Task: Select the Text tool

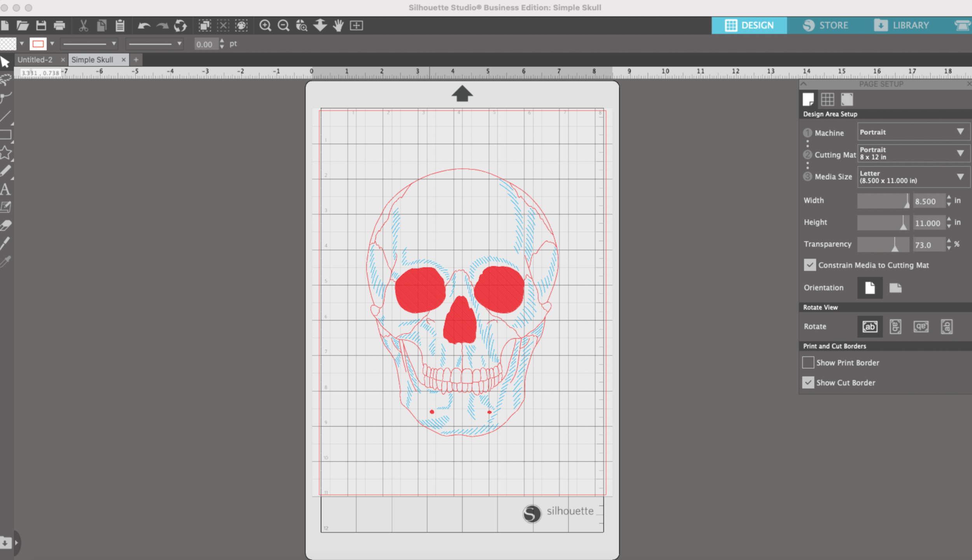Action: point(5,190)
